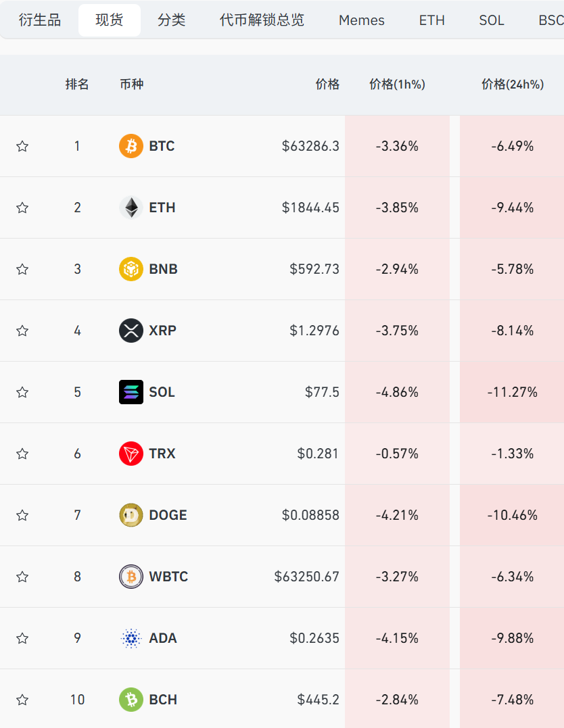The image size is (564, 728).
Task: Click the XRP coin logo
Action: [131, 331]
